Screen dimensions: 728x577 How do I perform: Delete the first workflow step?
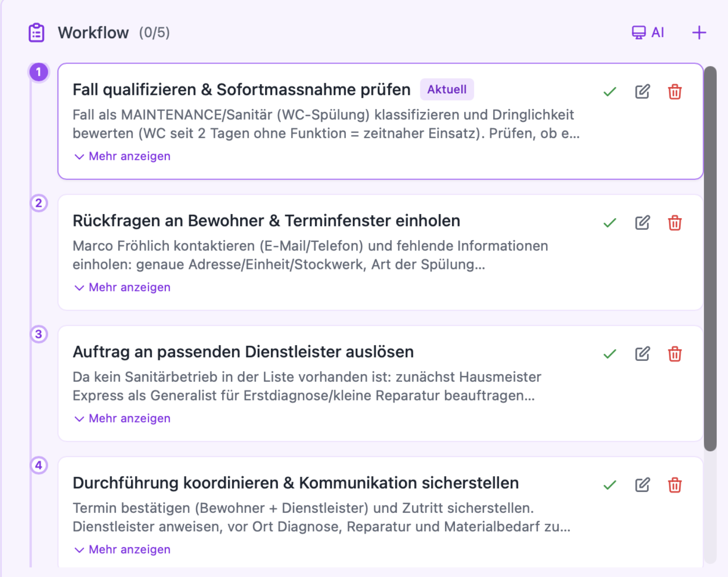[675, 91]
